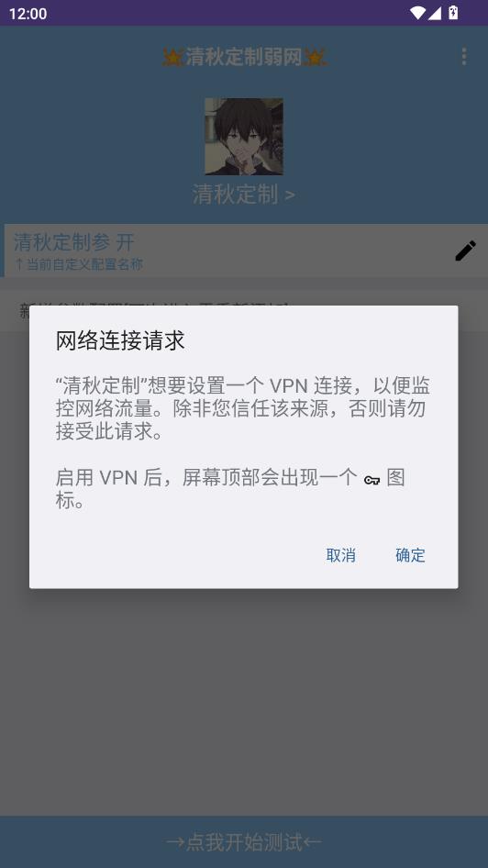Tap the Wi-Fi status icon
The width and height of the screenshot is (488, 868).
pos(417,13)
